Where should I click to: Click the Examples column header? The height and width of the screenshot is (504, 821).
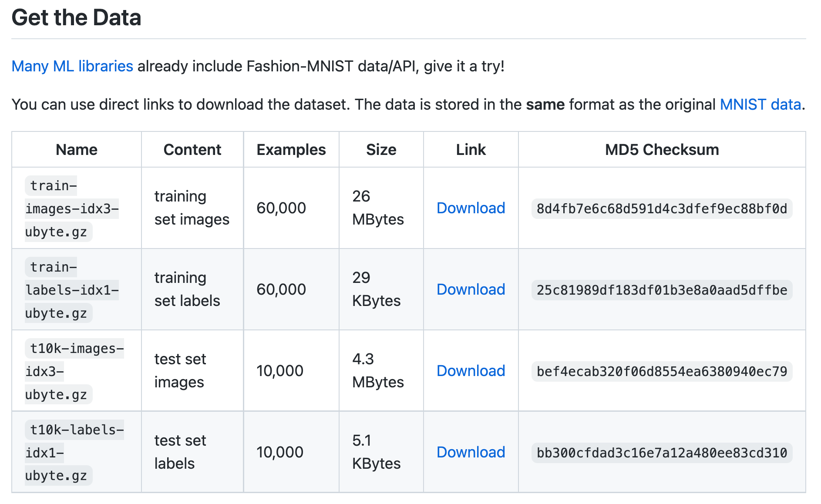click(x=291, y=150)
